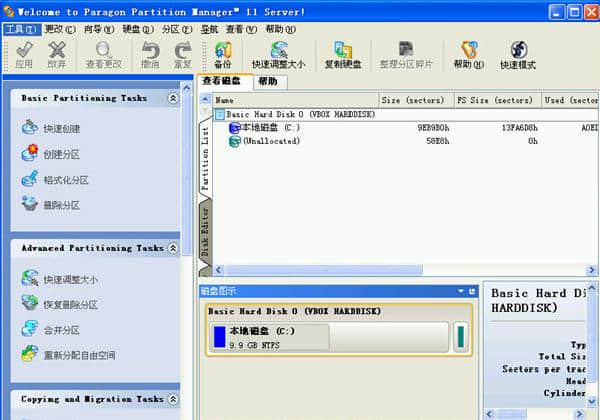This screenshot has width=600, height=420.
Task: Click 合并分区 in Advanced Partitioning Tasks
Action: [x=60, y=330]
